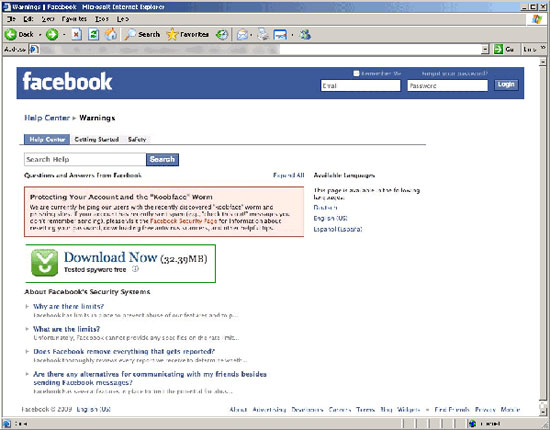Click the blue Search help button
The height and width of the screenshot is (430, 550).
pyautogui.click(x=162, y=159)
